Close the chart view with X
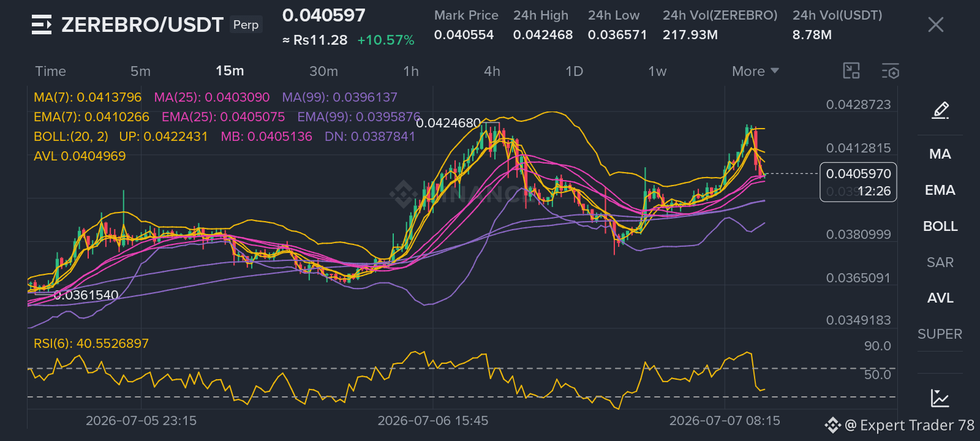 [935, 24]
